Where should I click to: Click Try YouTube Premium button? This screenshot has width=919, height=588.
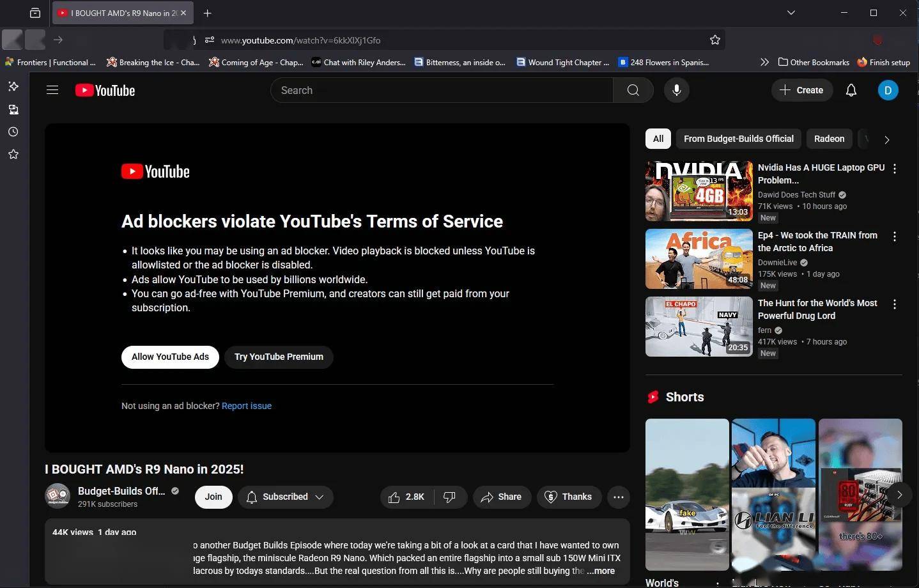pyautogui.click(x=279, y=357)
